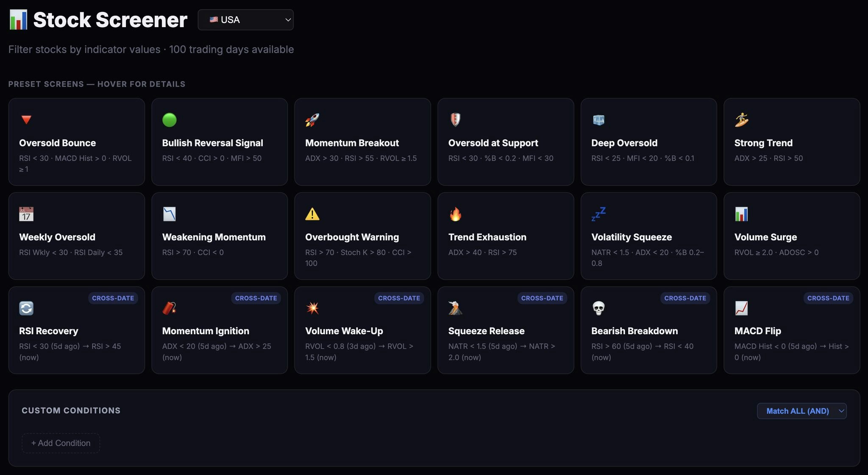868x475 pixels.
Task: Click the ice cube icon on Deep Oversold
Action: 598,120
